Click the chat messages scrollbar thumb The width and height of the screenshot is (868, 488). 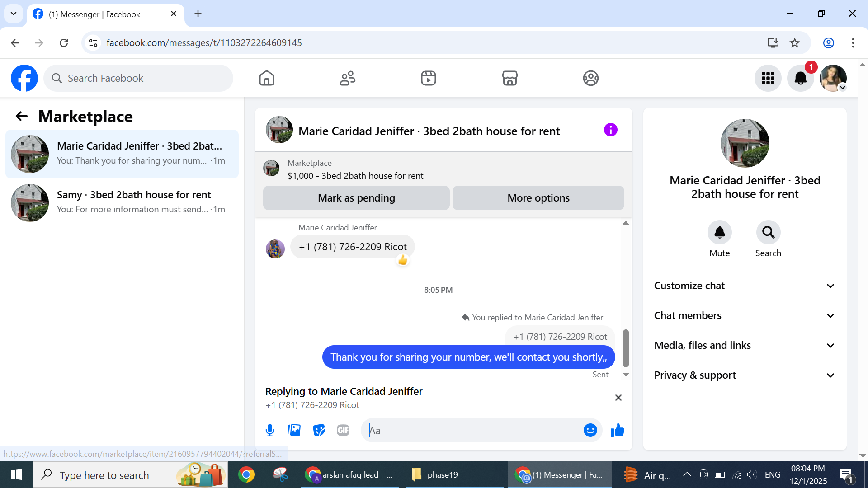[x=626, y=348]
